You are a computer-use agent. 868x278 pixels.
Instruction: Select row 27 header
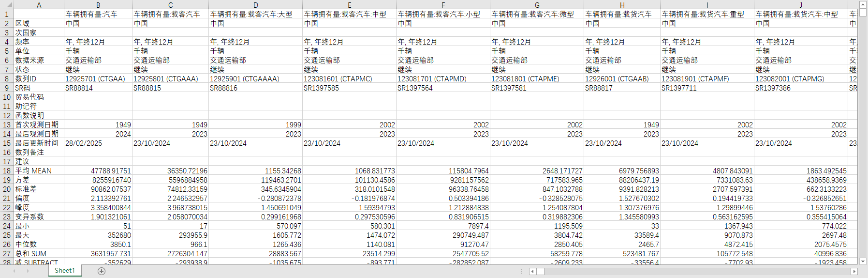[7, 253]
